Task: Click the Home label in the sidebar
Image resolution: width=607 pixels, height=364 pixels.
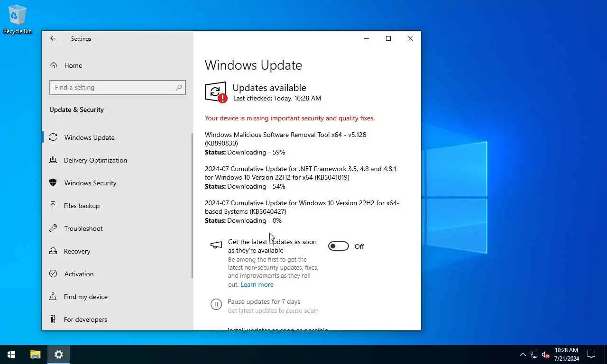Action: tap(73, 65)
